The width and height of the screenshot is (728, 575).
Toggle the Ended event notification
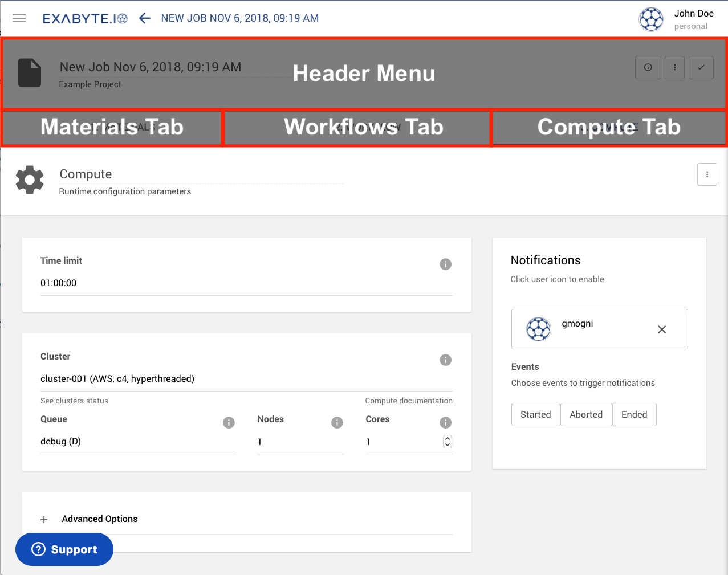[634, 414]
